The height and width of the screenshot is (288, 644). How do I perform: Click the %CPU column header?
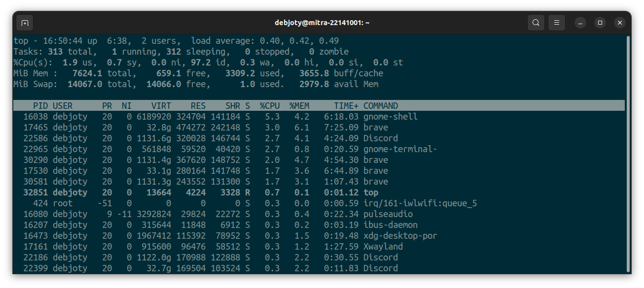270,106
